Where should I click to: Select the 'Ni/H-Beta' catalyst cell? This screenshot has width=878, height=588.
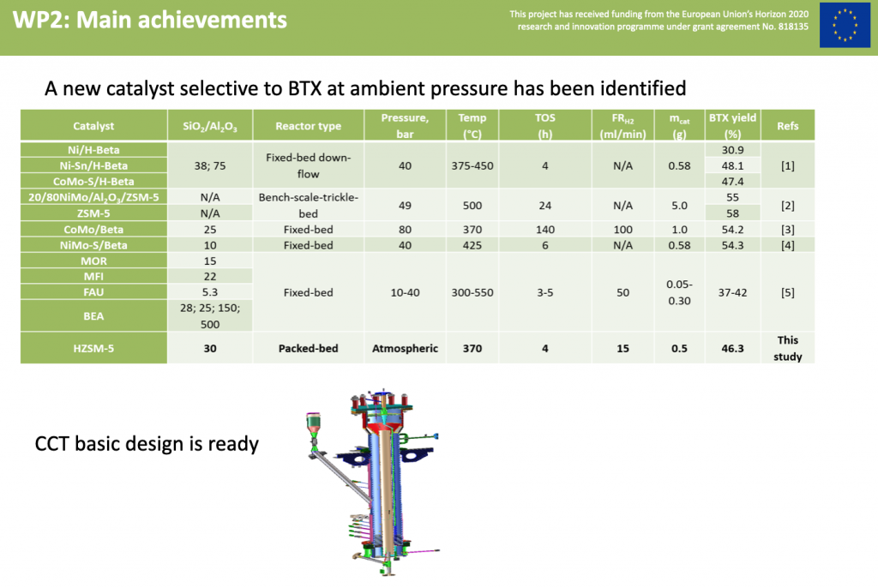pyautogui.click(x=93, y=149)
